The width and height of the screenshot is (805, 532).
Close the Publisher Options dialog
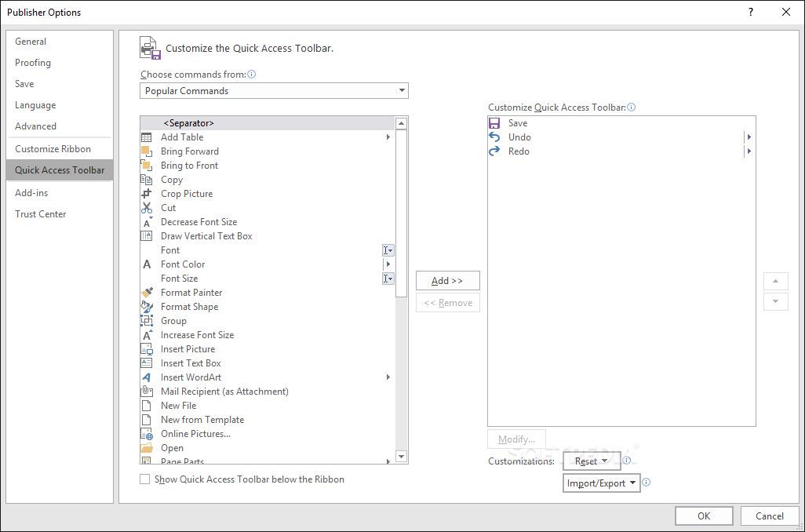786,12
